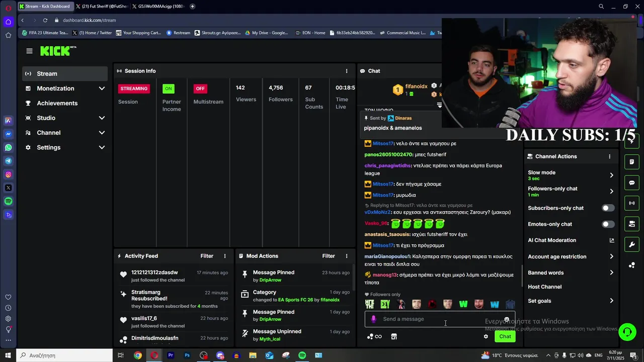The height and width of the screenshot is (362, 644).
Task: Open Banned words settings
Action: (x=571, y=273)
